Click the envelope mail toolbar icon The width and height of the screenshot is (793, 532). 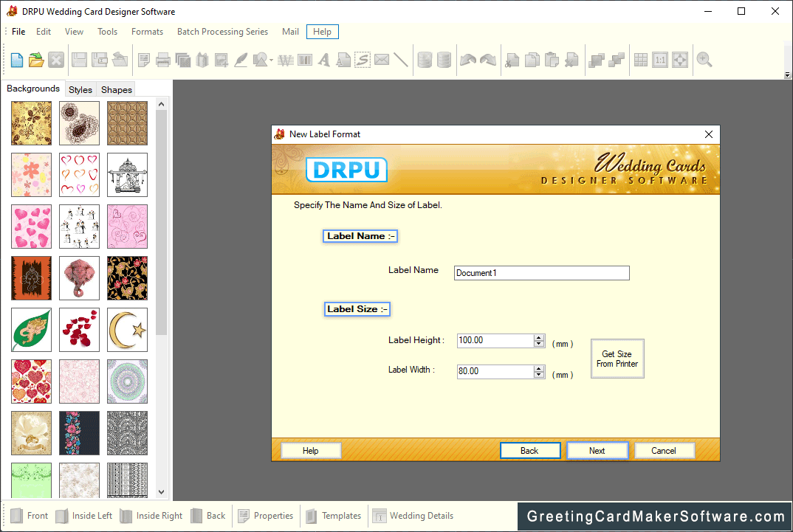382,60
